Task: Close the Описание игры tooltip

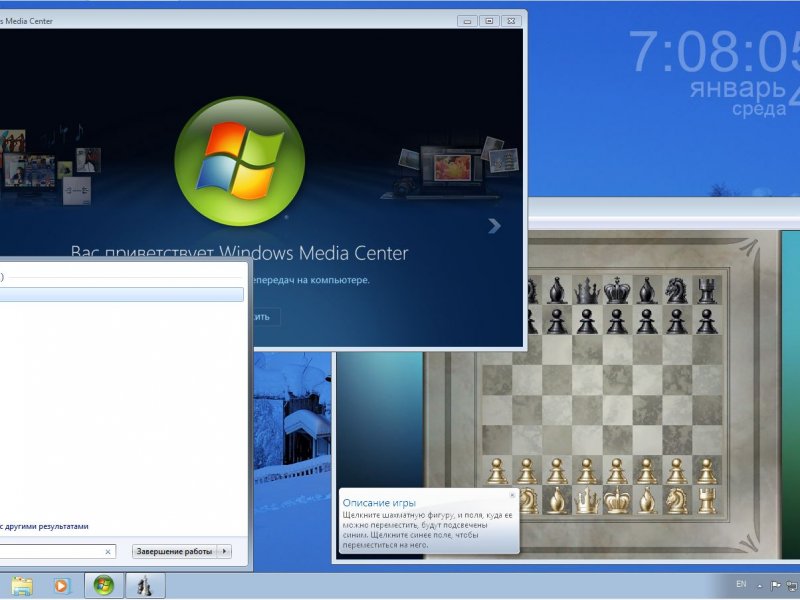Action: [x=512, y=494]
